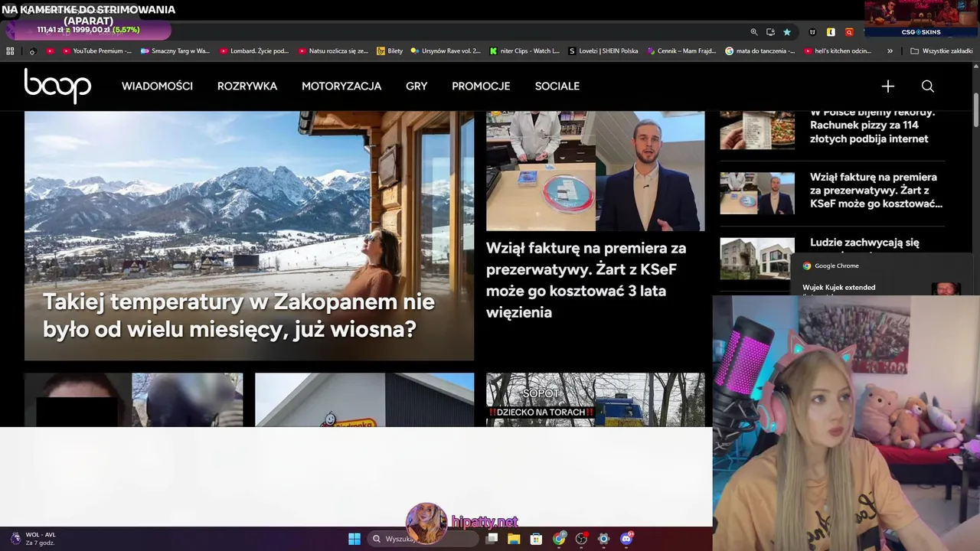Open Task View from the taskbar
The image size is (980, 551).
click(492, 539)
